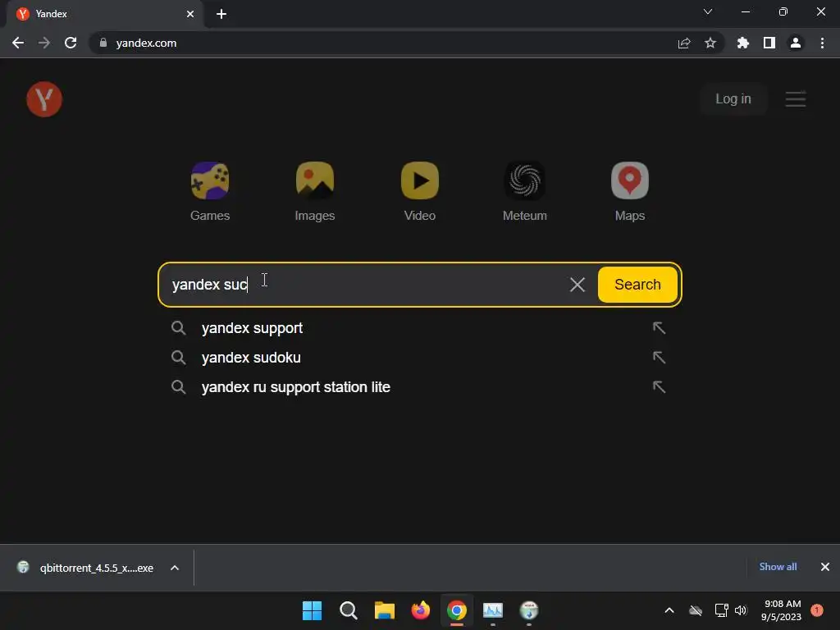Open the Meteum weather shortcut
Viewport: 840px width, 630px height.
point(524,191)
